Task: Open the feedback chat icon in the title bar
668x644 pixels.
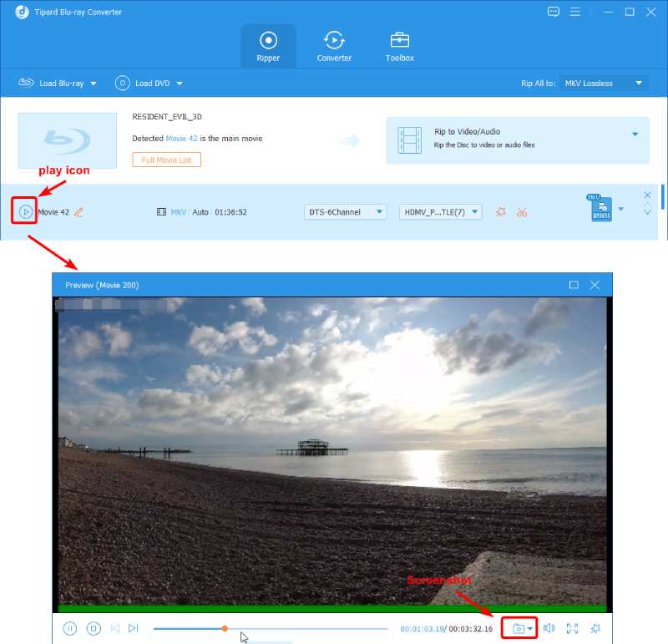Action: 554,12
